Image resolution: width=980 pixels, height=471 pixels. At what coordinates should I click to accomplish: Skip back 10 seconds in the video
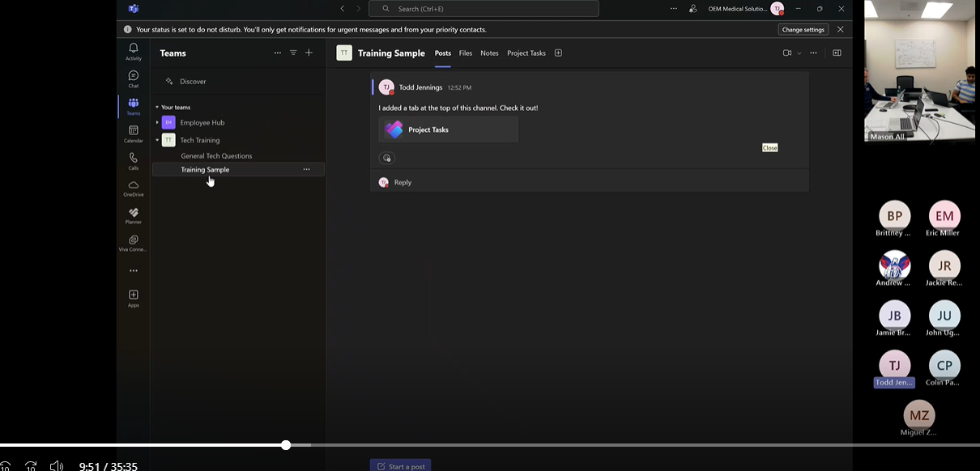[5, 466]
